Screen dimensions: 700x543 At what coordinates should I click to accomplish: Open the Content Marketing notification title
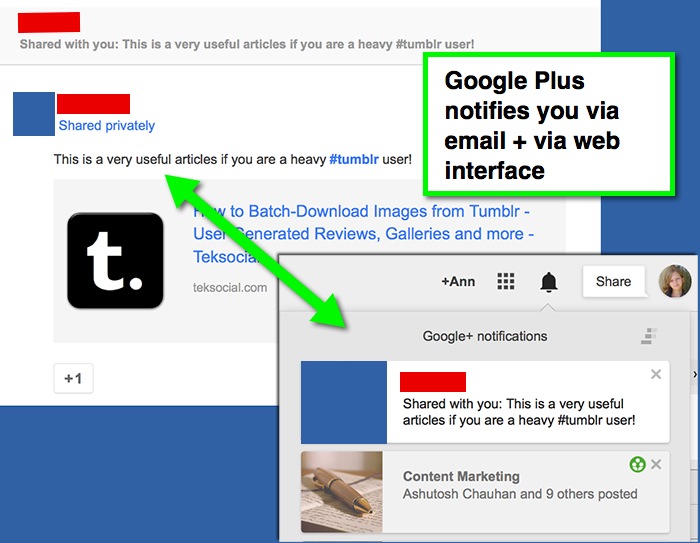coord(461,476)
